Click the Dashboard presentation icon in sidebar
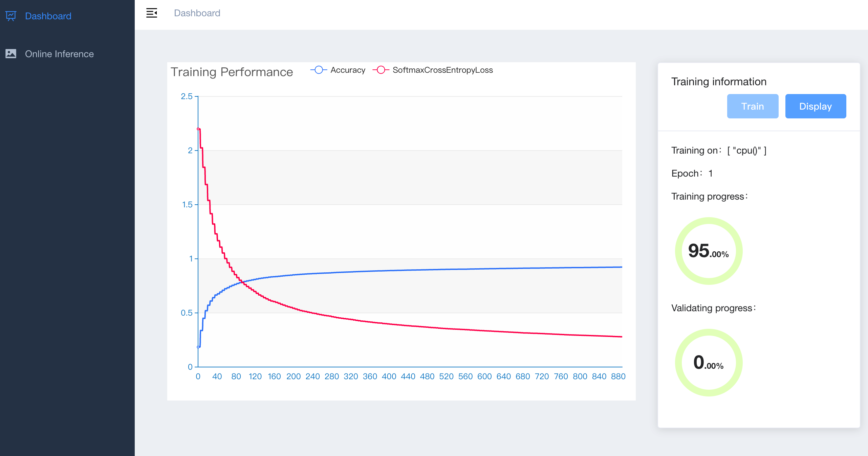The height and width of the screenshot is (456, 868). (x=11, y=16)
